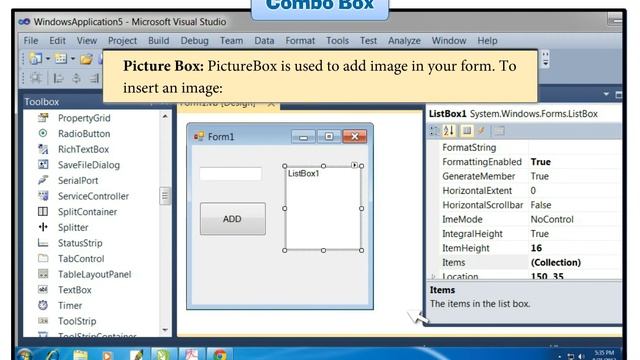Click the Items (Collection) property value
Image resolution: width=640 pixels, height=360 pixels.
(556, 262)
